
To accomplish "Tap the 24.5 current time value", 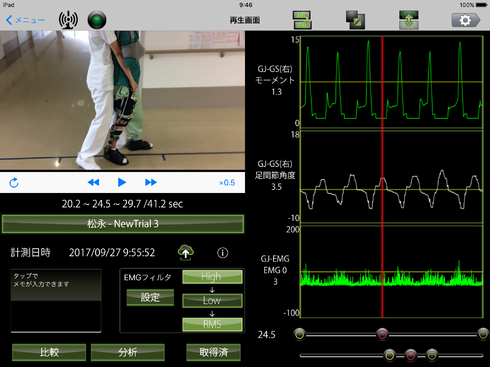I will pos(266,335).
